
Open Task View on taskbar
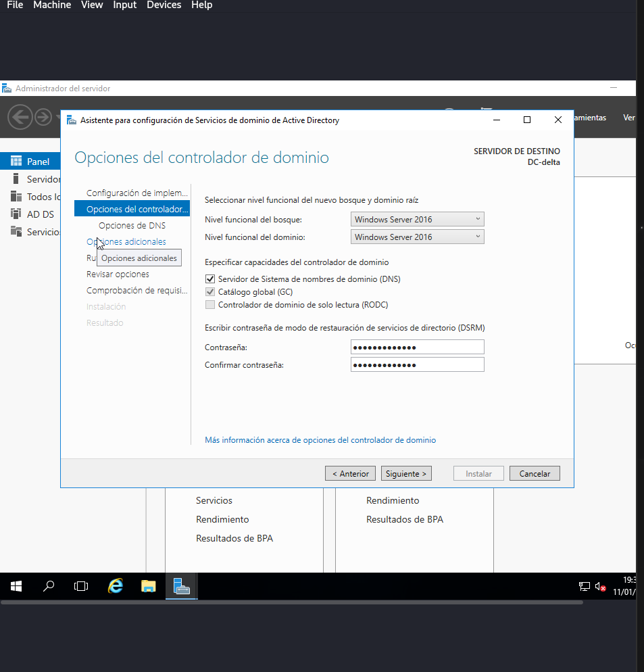[x=81, y=586]
